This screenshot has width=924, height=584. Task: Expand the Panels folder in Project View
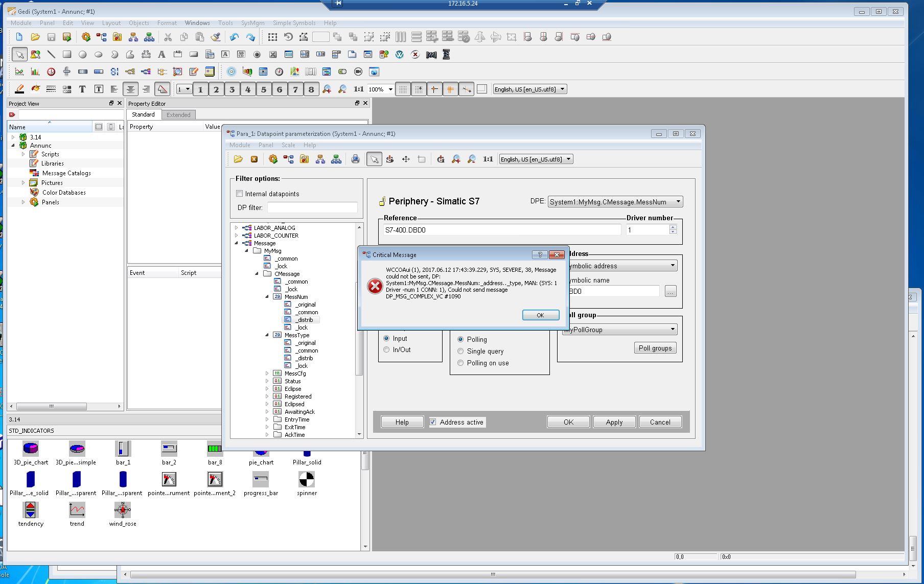click(23, 202)
